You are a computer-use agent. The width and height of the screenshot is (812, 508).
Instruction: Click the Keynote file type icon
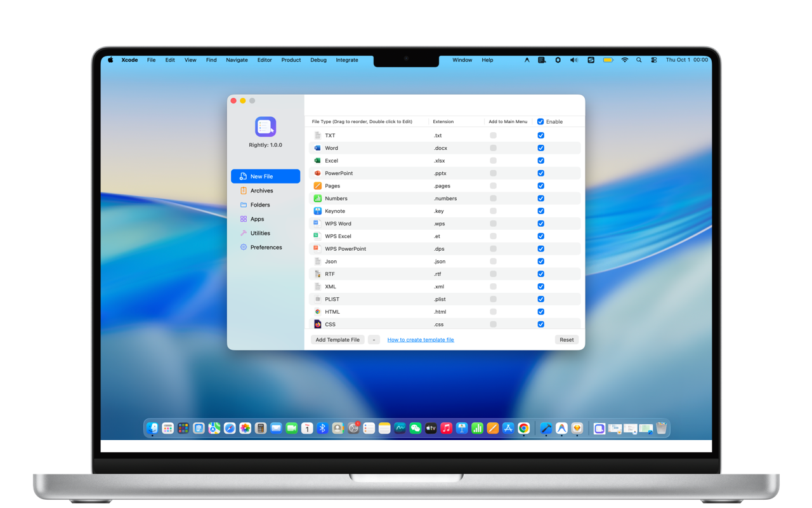click(x=317, y=211)
